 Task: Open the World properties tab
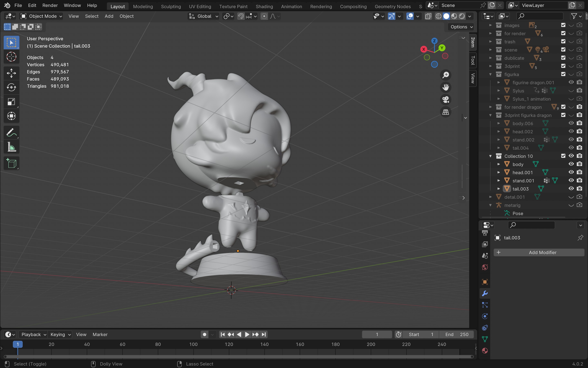tap(485, 267)
